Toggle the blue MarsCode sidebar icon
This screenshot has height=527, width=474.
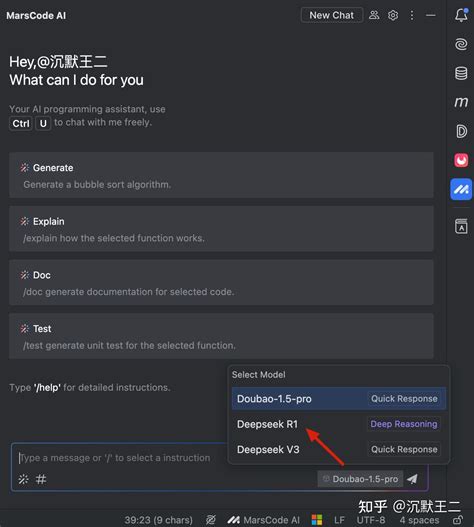461,189
